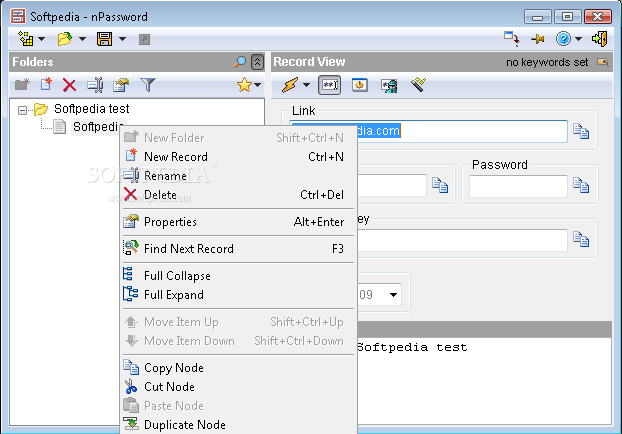Click the magic wand password generator icon
The width and height of the screenshot is (622, 434).
coord(418,84)
